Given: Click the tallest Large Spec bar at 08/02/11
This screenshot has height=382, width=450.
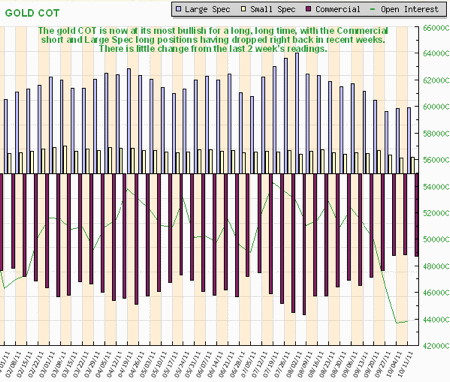Looking at the screenshot, I should [297, 113].
